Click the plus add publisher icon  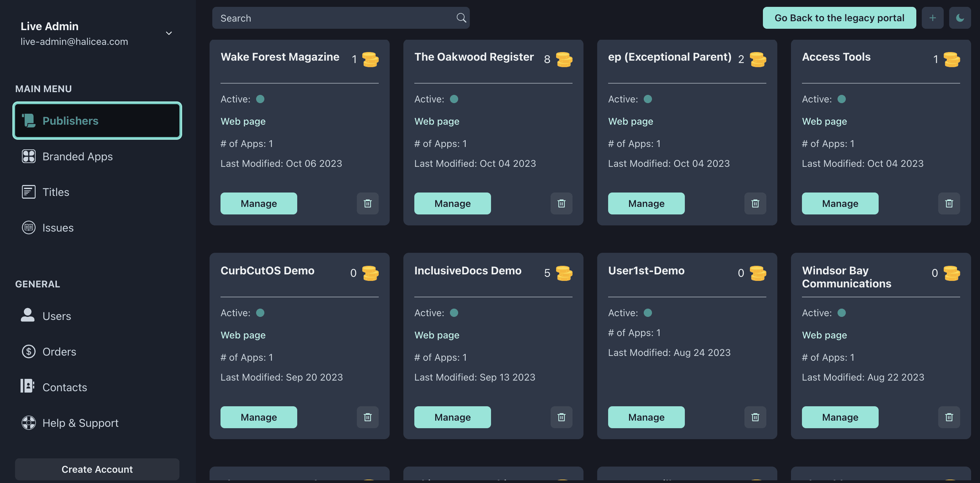point(932,18)
